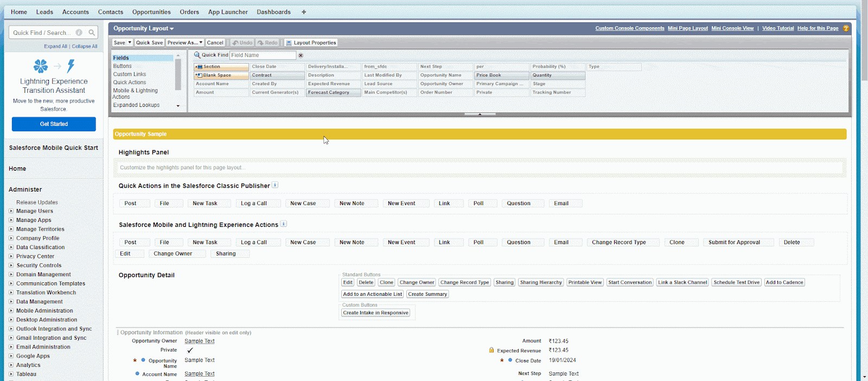Screen dimensions: 868x381
Task: Click the Undo arrow button
Action: pos(242,43)
